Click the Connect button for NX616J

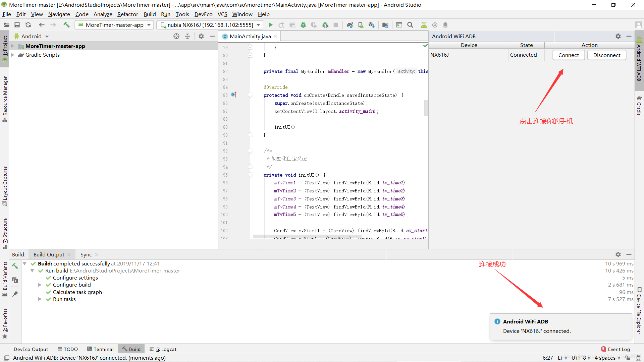[569, 55]
